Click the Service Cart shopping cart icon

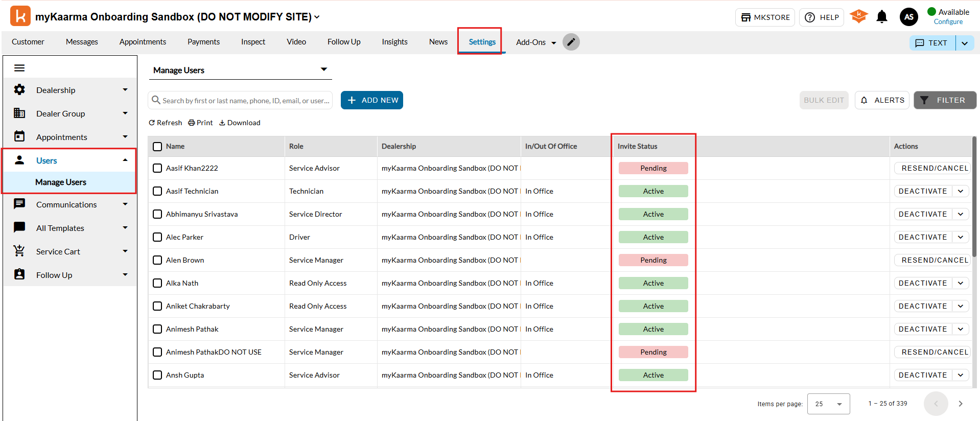coord(19,251)
